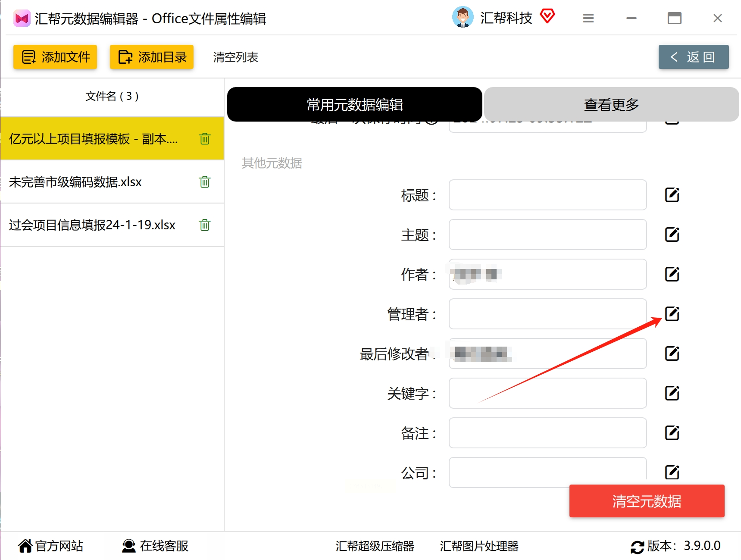The height and width of the screenshot is (560, 741).
Task: Click the edit icon beside 管理者 field
Action: pos(672,314)
